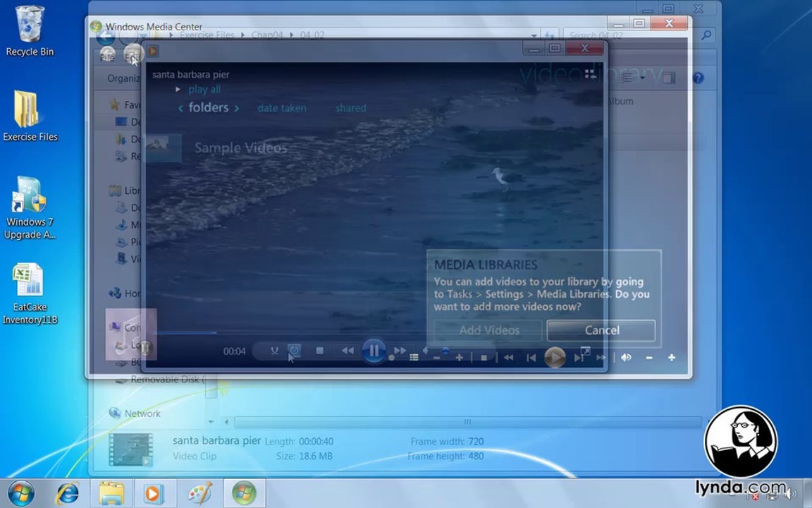The height and width of the screenshot is (508, 812).
Task: Click play all in video library
Action: [x=204, y=89]
